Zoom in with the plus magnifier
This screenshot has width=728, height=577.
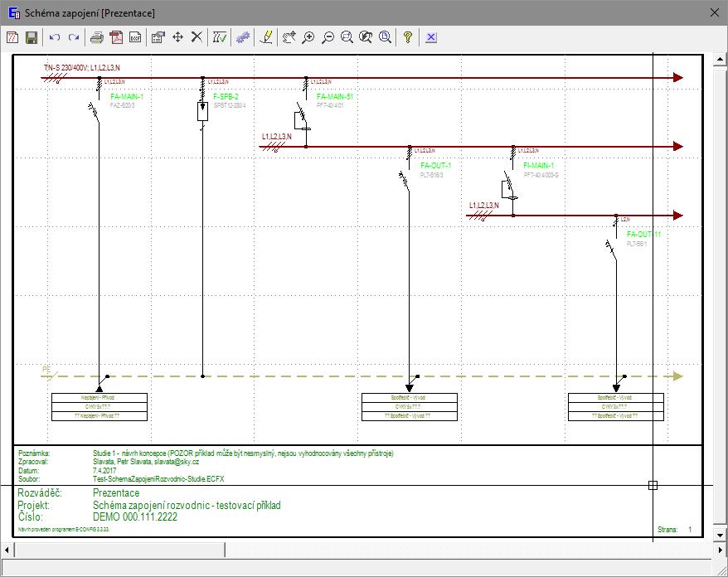(x=308, y=37)
